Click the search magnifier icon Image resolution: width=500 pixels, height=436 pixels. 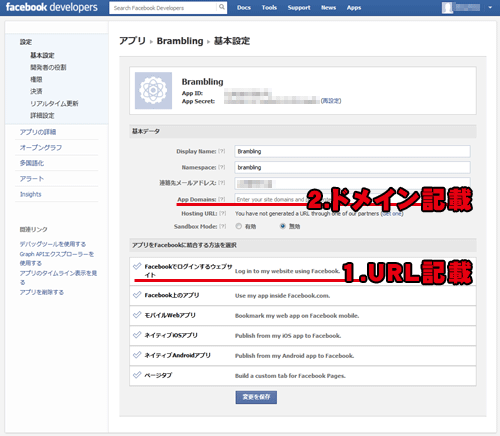click(222, 7)
